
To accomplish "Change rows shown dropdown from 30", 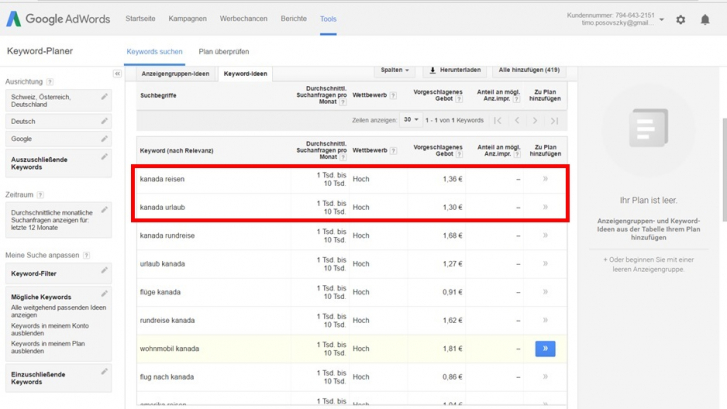I will click(411, 120).
